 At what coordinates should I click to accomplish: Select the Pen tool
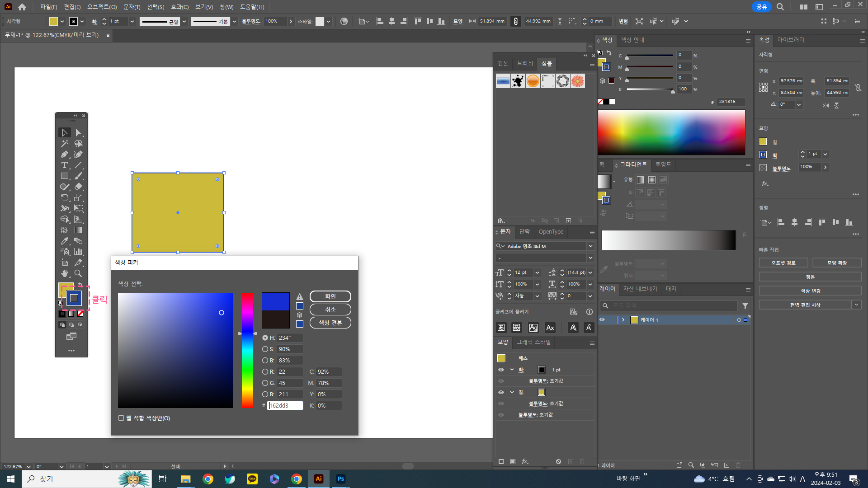[x=65, y=155]
